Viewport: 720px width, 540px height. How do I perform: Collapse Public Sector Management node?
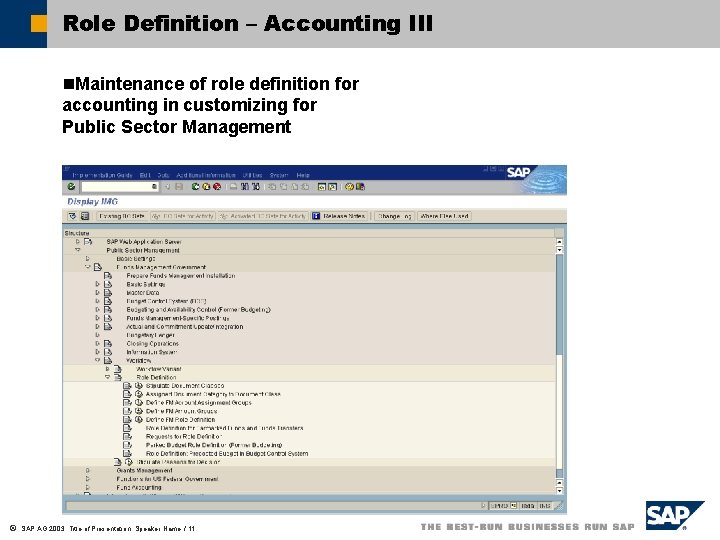coord(78,250)
